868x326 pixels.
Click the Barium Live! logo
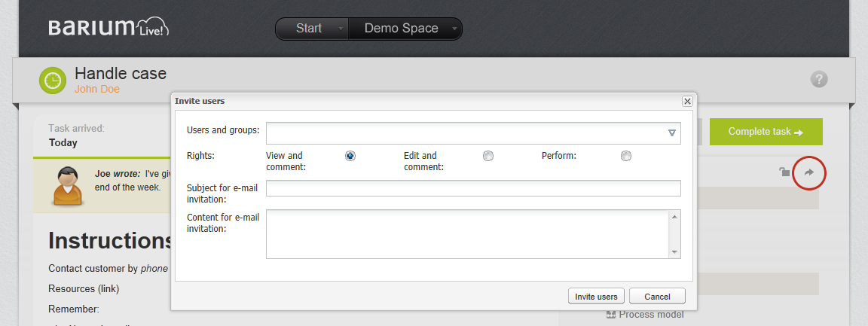[x=108, y=28]
